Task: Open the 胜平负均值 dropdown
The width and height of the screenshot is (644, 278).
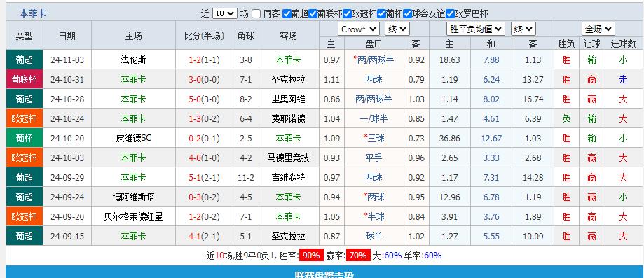Action: coord(476,29)
